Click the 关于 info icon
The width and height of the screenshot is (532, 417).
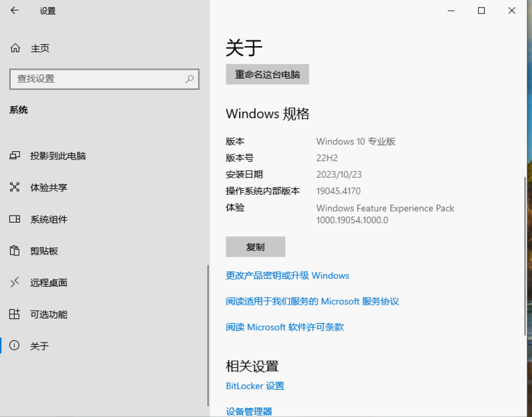(14, 346)
